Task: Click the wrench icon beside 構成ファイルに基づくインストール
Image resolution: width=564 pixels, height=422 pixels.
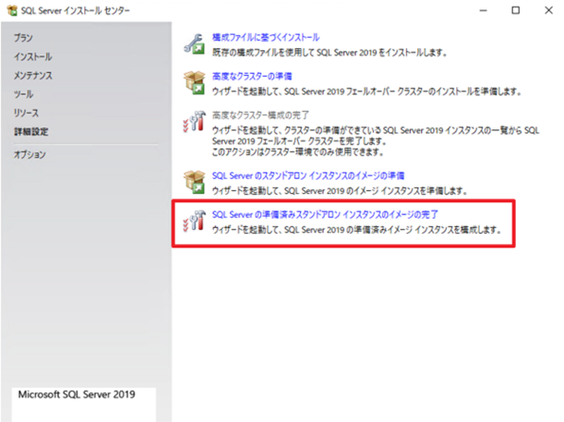Action: tap(194, 44)
